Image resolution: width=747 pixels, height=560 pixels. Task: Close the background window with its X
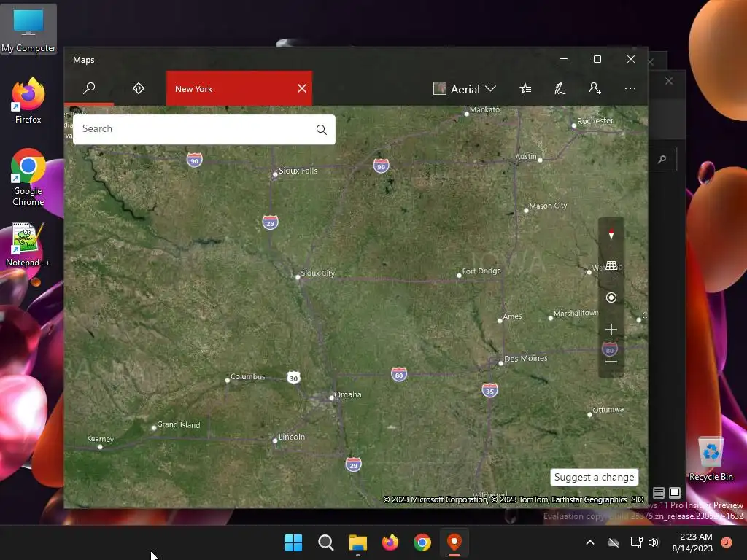[669, 81]
